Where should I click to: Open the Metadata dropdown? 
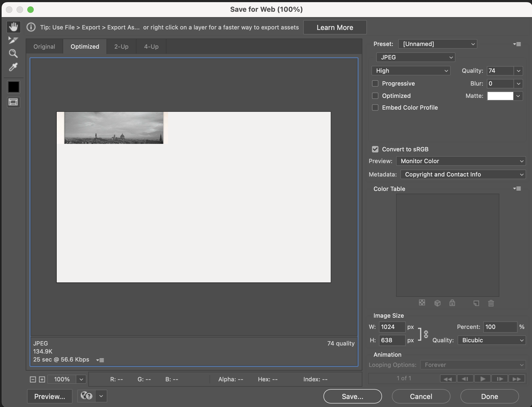point(463,174)
